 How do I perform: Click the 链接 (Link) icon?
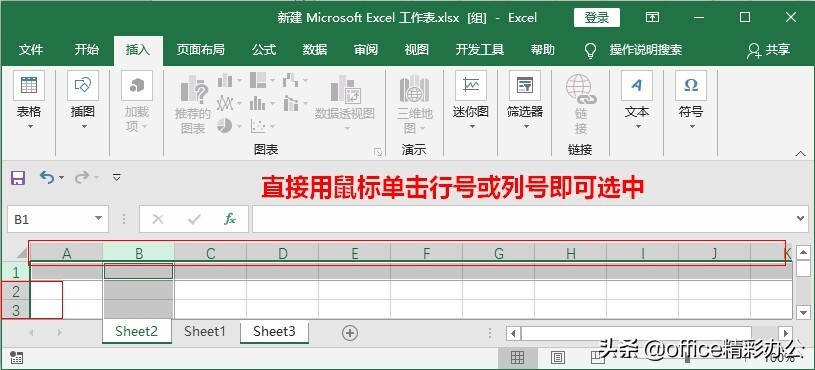pos(581,89)
